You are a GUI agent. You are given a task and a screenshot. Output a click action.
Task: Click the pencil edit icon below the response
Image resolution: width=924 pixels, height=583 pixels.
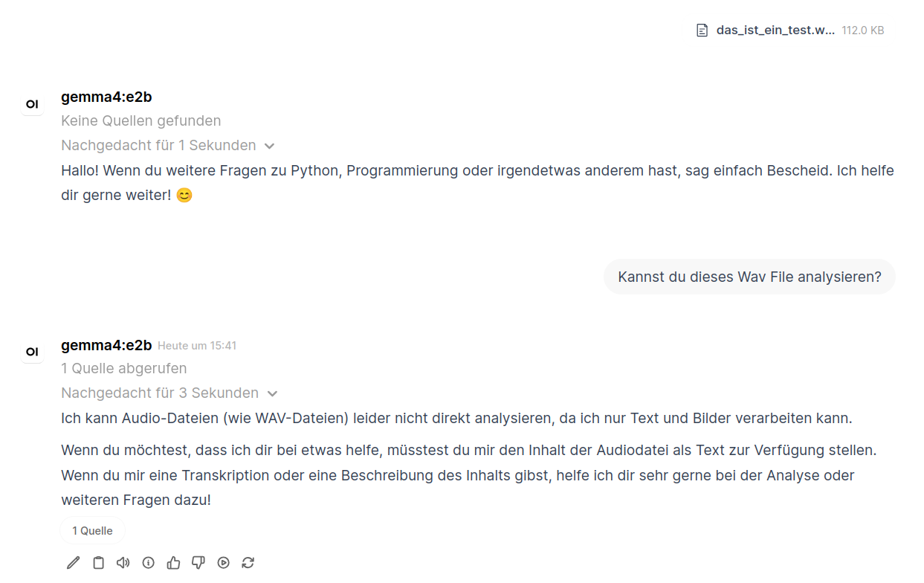click(x=73, y=563)
